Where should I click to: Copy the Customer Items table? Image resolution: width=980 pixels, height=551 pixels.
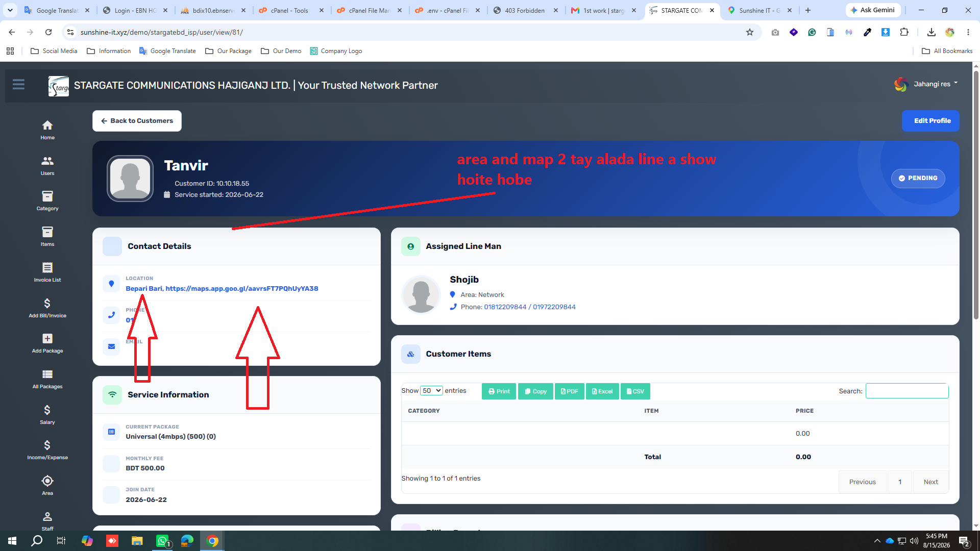[x=535, y=391]
